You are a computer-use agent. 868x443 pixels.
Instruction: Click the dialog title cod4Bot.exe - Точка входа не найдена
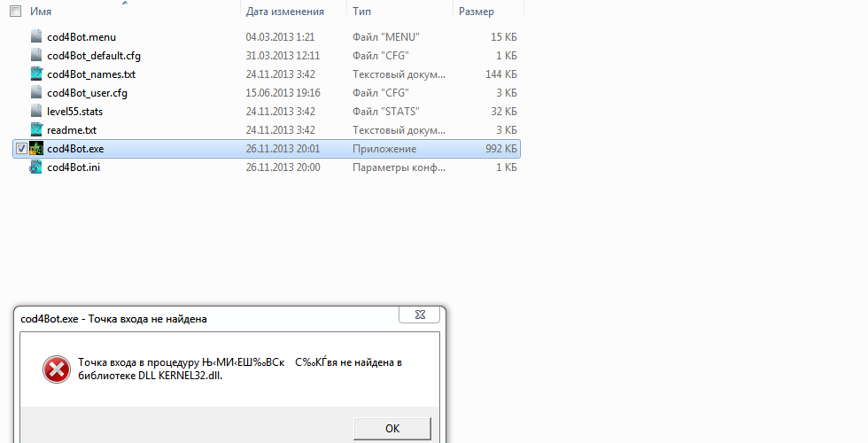coord(113,319)
